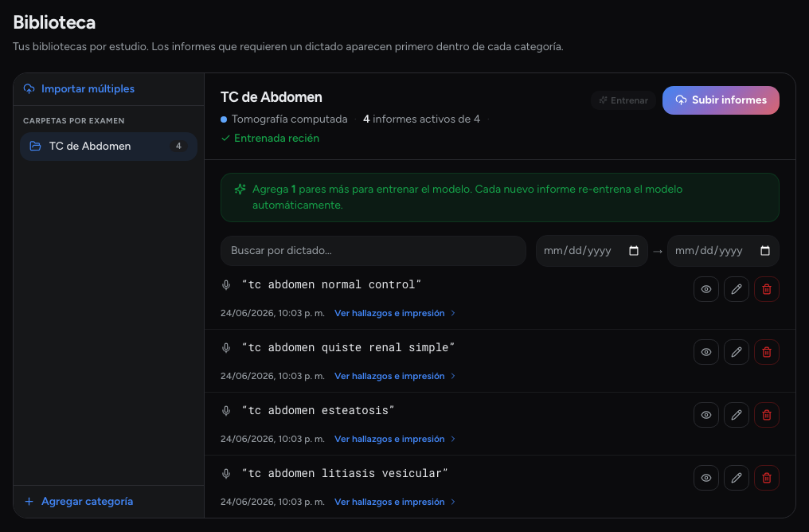Click the TC de Abdomen panel heading
This screenshot has width=809, height=532.
(x=272, y=97)
